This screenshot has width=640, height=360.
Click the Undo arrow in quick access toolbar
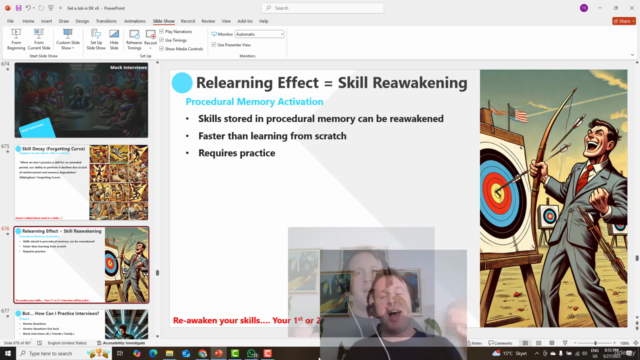point(28,8)
